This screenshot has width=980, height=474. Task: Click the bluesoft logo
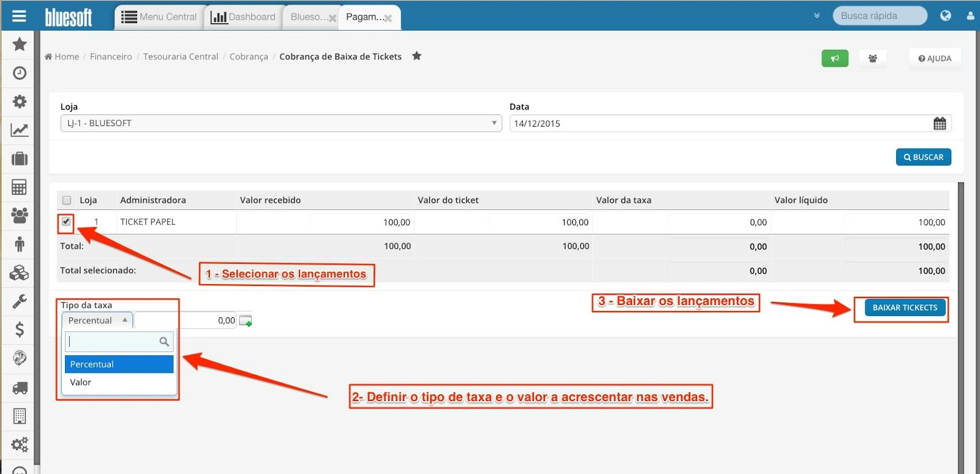69,17
